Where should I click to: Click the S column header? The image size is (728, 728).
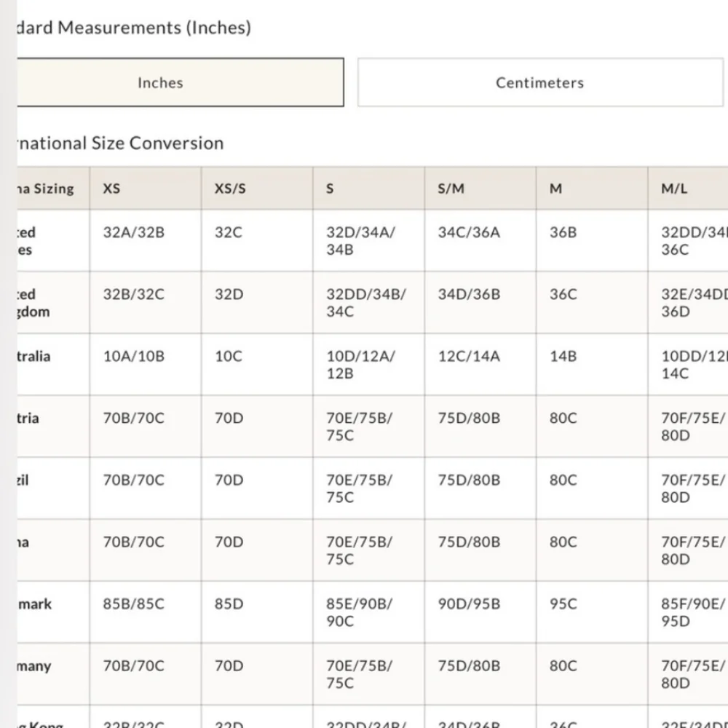[368, 189]
